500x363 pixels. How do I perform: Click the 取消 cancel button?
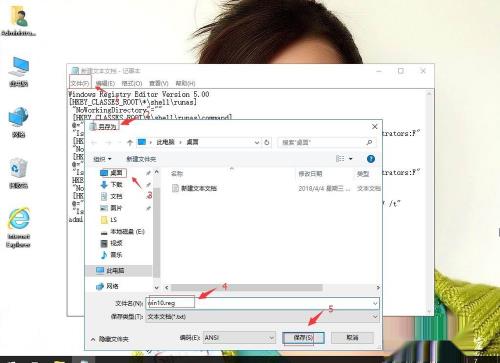[352, 338]
